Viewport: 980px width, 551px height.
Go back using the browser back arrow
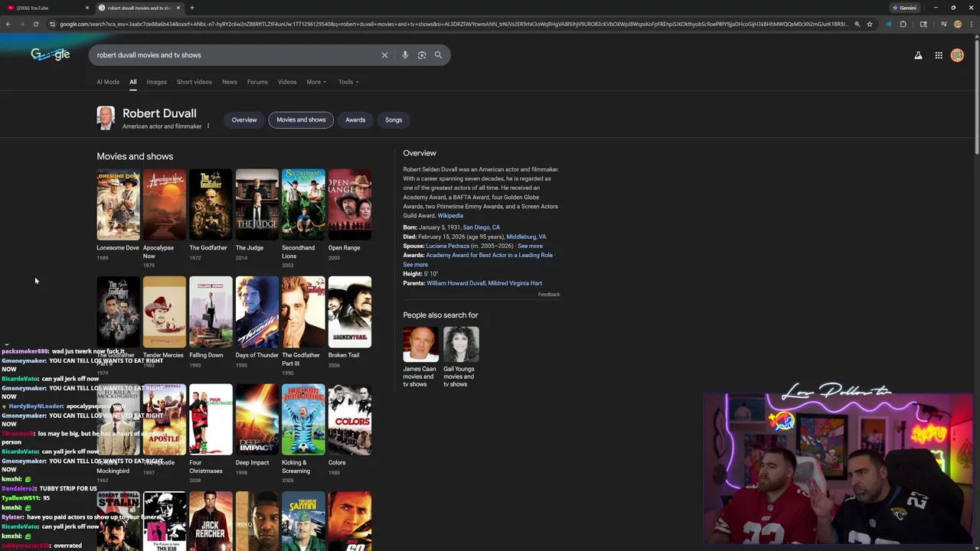coord(8,24)
